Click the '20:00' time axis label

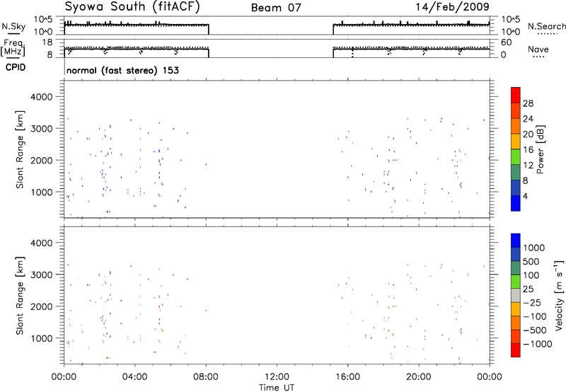coord(419,377)
